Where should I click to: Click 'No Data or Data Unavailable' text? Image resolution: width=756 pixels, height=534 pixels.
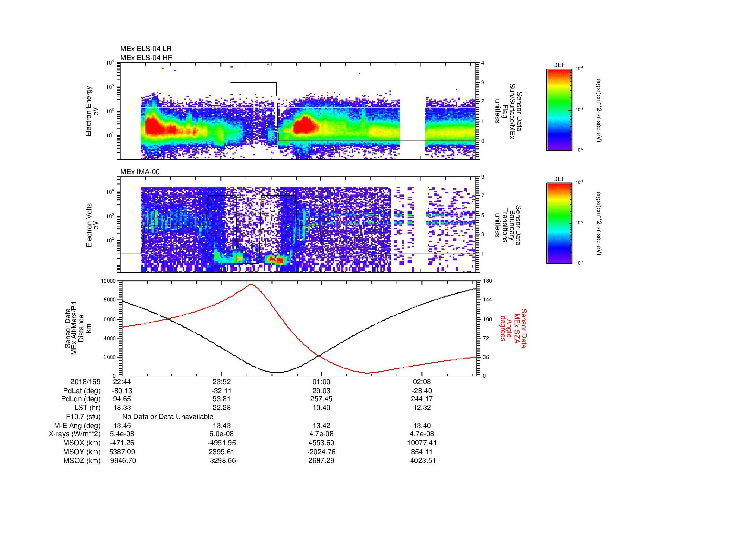tap(168, 417)
